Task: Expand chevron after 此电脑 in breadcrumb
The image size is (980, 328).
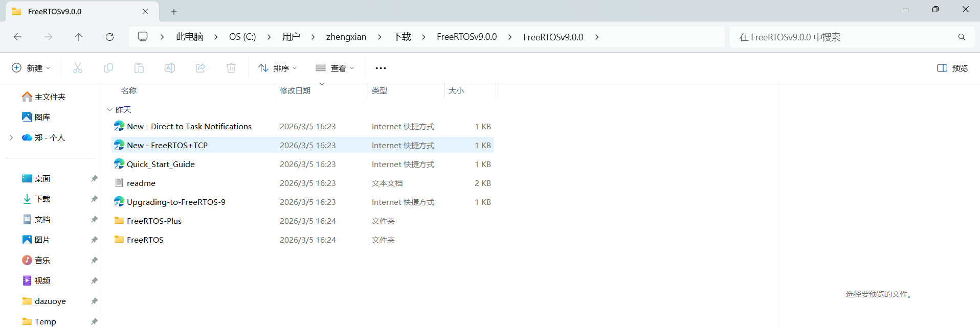Action: click(x=216, y=37)
